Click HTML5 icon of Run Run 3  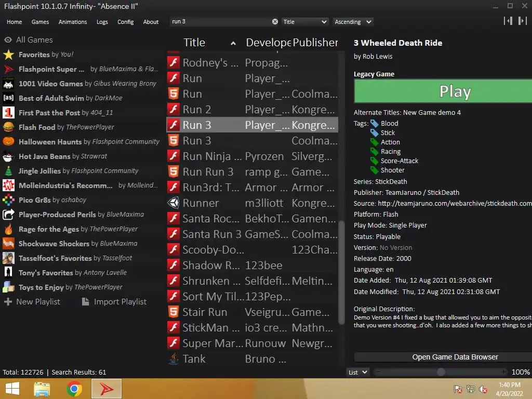tap(174, 171)
